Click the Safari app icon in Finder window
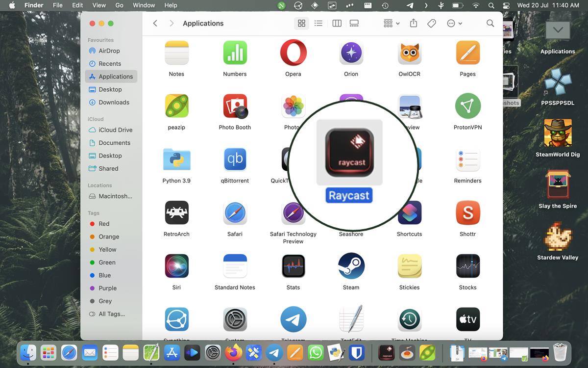 pos(235,213)
